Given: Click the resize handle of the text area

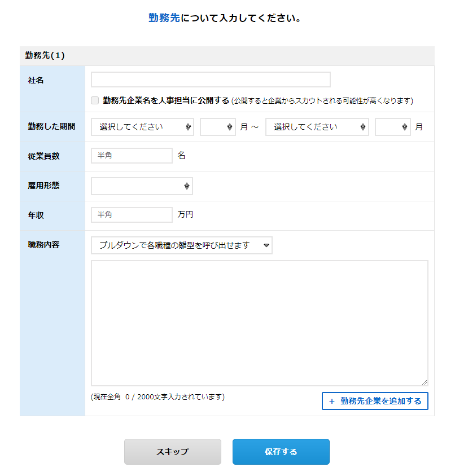Looking at the screenshot, I should point(425,382).
